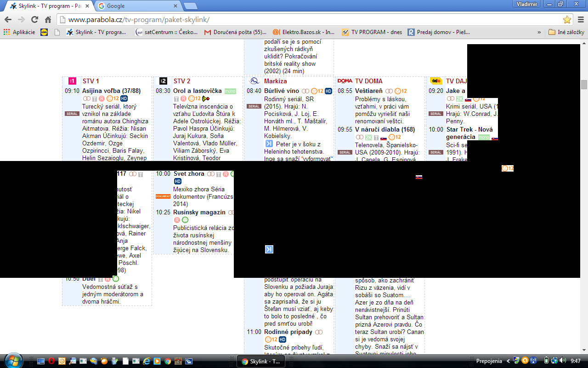This screenshot has height=368, width=588.
Task: Launch Google Chrome from the quick launch
Action: tap(168, 361)
